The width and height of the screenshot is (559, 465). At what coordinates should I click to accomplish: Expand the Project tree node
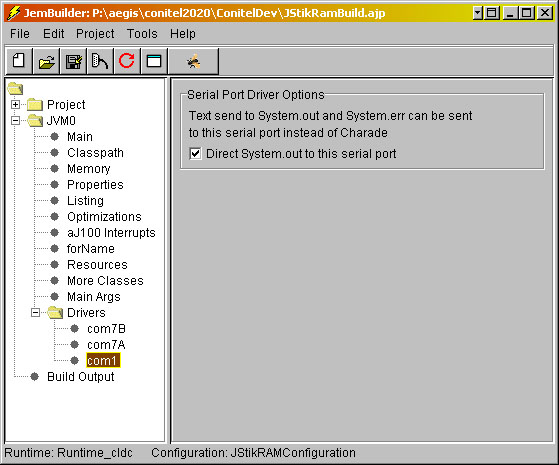[15, 104]
